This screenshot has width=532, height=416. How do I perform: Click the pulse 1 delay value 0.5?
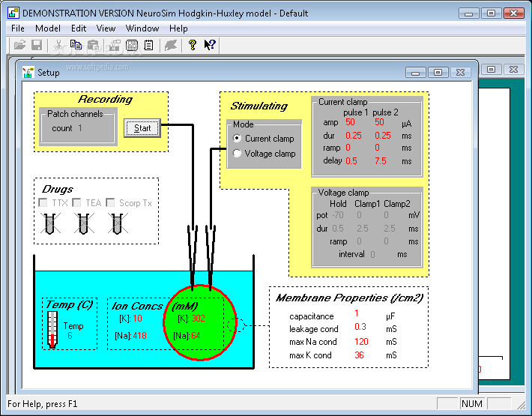351,161
